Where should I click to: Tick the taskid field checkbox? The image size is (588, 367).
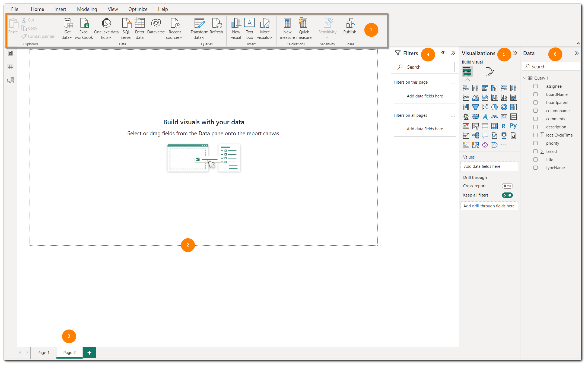[x=535, y=151]
